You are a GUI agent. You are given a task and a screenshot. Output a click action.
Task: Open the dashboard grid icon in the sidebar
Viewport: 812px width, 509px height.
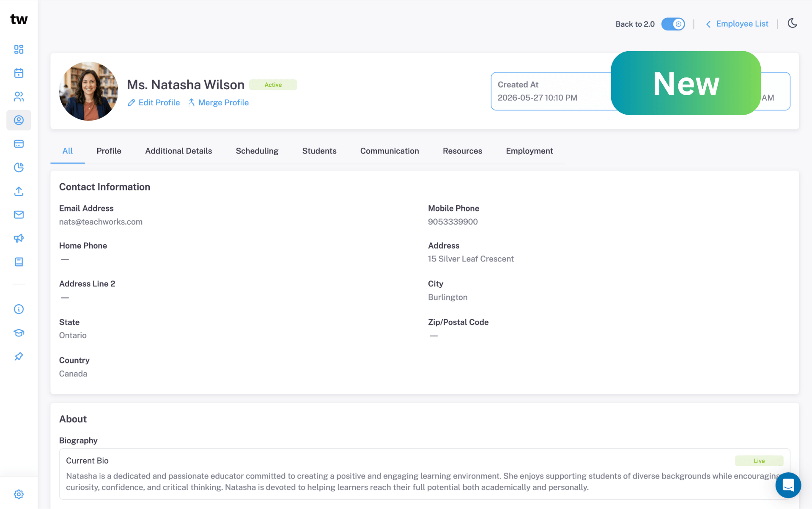pyautogui.click(x=19, y=50)
